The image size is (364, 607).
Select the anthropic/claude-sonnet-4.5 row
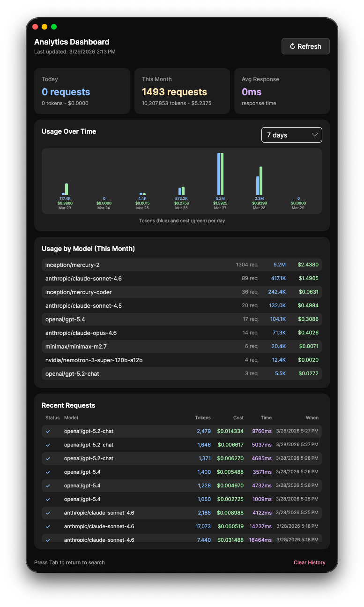[x=182, y=305]
